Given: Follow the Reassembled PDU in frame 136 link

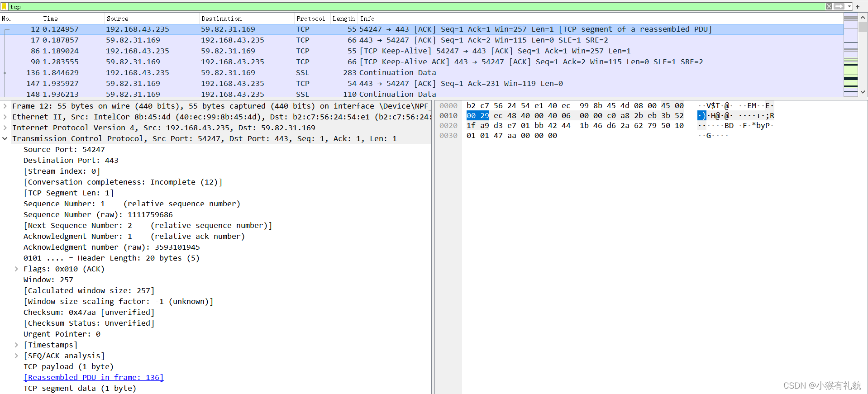Looking at the screenshot, I should tap(94, 377).
